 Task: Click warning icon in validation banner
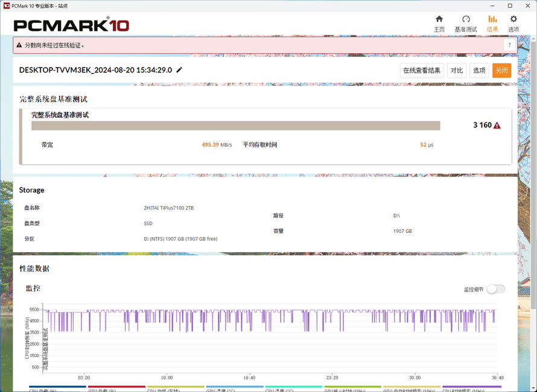coord(19,45)
